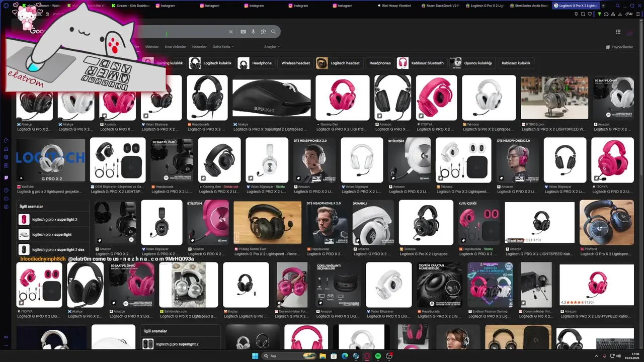Filter by the Logitech kulaklık chip
This screenshot has height=362, width=644.
[x=211, y=63]
